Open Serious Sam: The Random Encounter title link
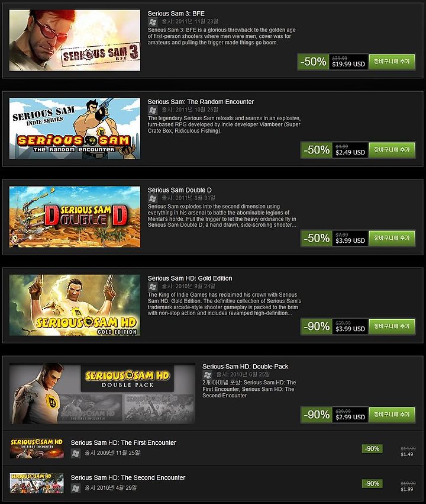Screen dimensions: 426x504 click(201, 102)
